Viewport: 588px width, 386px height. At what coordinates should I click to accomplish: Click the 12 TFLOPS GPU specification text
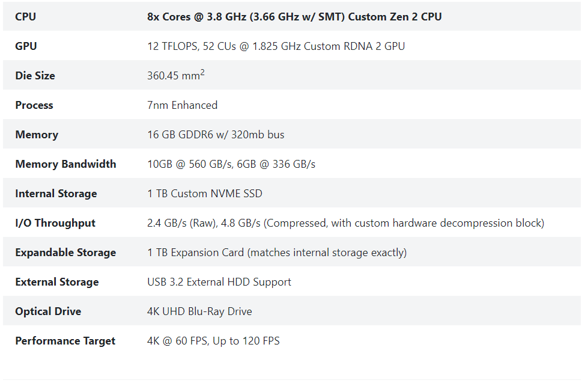point(276,46)
